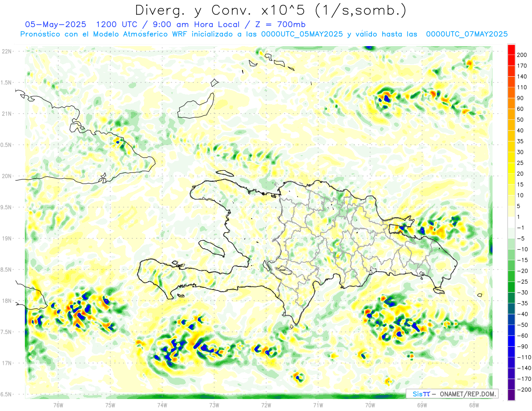Click the '72W' longitude label

coord(266,405)
